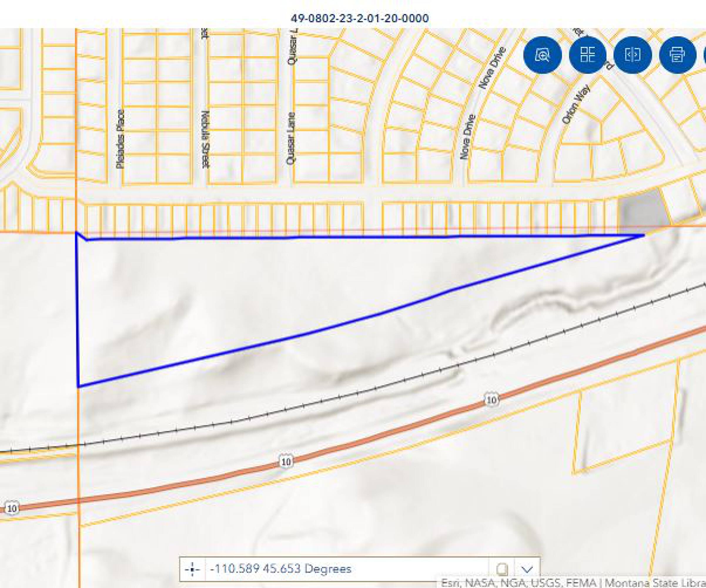Click the Orion Way street label
Viewport: 706px width, 588px height.
[576, 104]
